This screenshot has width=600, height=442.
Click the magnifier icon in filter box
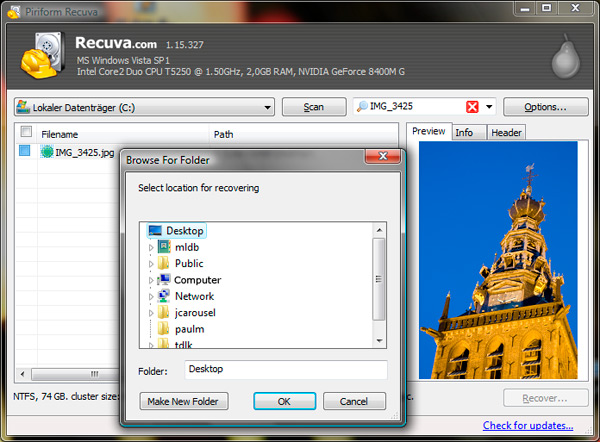click(x=362, y=106)
